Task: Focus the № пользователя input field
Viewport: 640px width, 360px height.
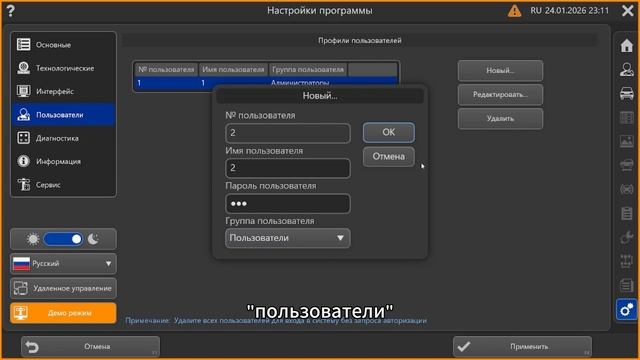Action: coord(288,133)
